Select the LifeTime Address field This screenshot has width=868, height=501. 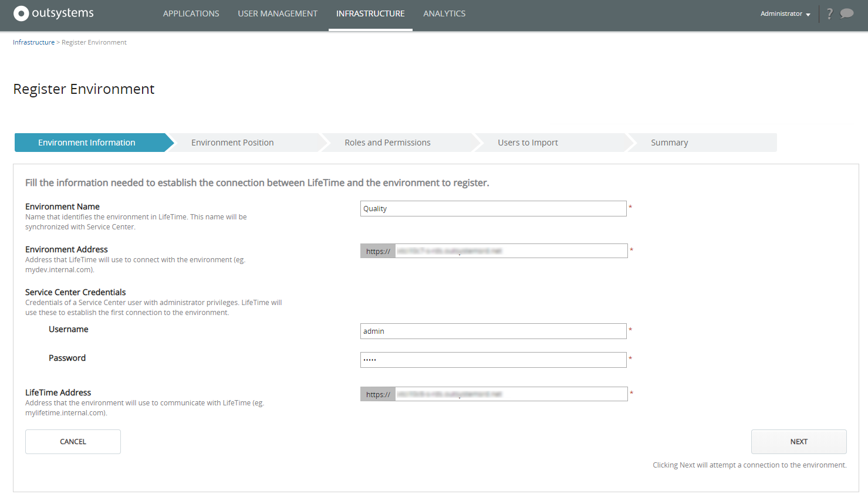click(511, 394)
